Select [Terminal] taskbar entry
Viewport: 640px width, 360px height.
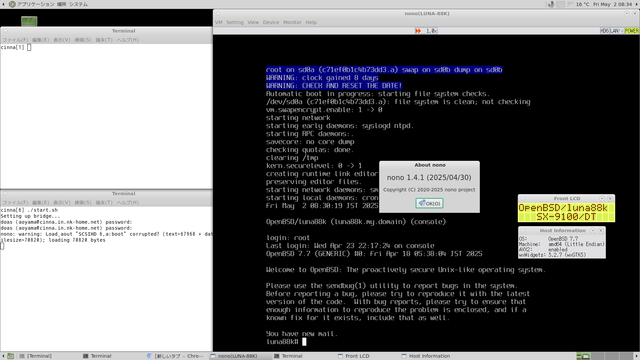point(36,356)
